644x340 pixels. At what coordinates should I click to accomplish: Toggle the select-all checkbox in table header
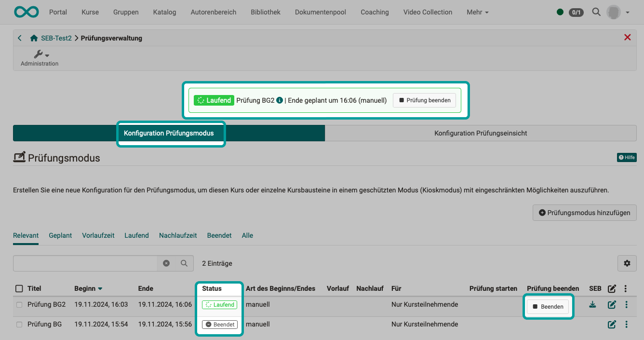click(19, 289)
